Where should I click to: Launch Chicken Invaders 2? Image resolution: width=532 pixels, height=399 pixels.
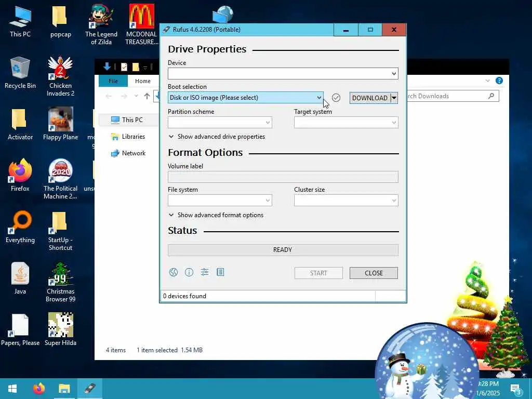(60, 76)
